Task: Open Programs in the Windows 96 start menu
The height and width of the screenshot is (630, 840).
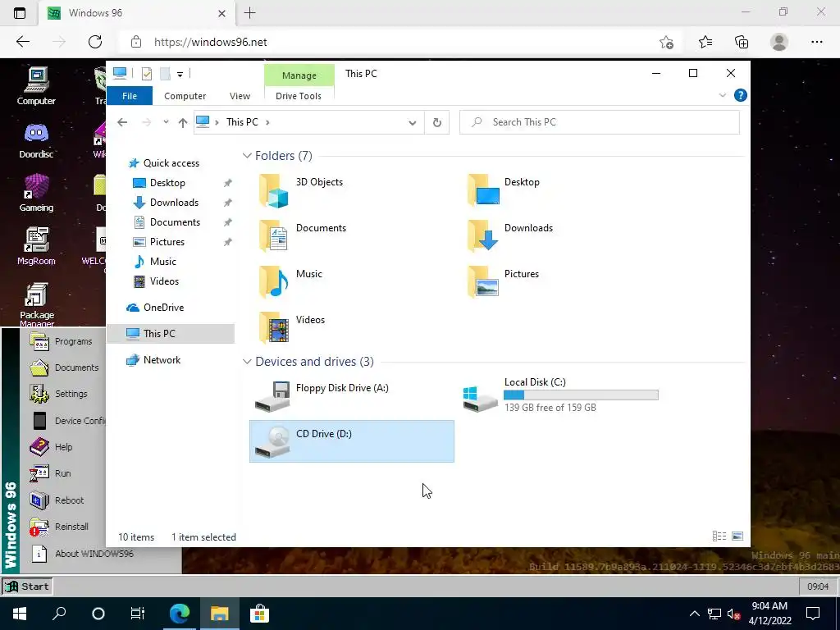Action: click(62, 341)
